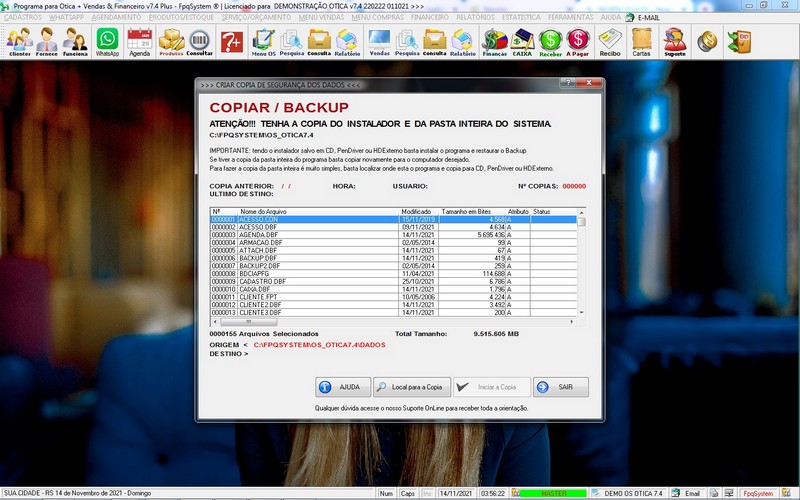Screen dimensions: 800x500
Task: Click the FpqSystem status bar entry
Action: 759,493
